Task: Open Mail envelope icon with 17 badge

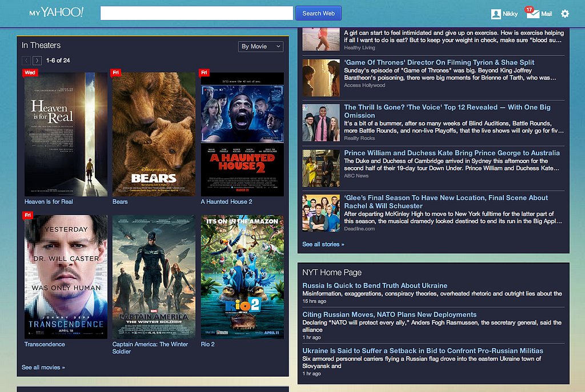Action: [x=532, y=13]
